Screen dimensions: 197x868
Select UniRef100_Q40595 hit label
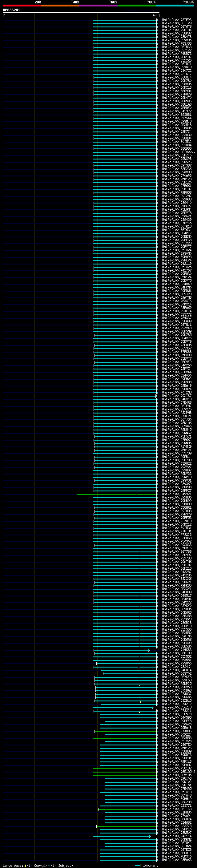176,717
